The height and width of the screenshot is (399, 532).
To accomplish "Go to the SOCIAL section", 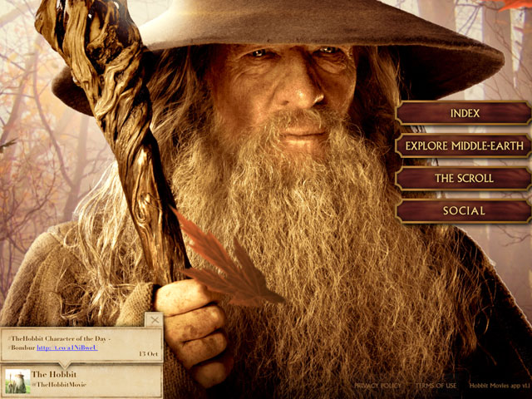I will click(x=464, y=211).
